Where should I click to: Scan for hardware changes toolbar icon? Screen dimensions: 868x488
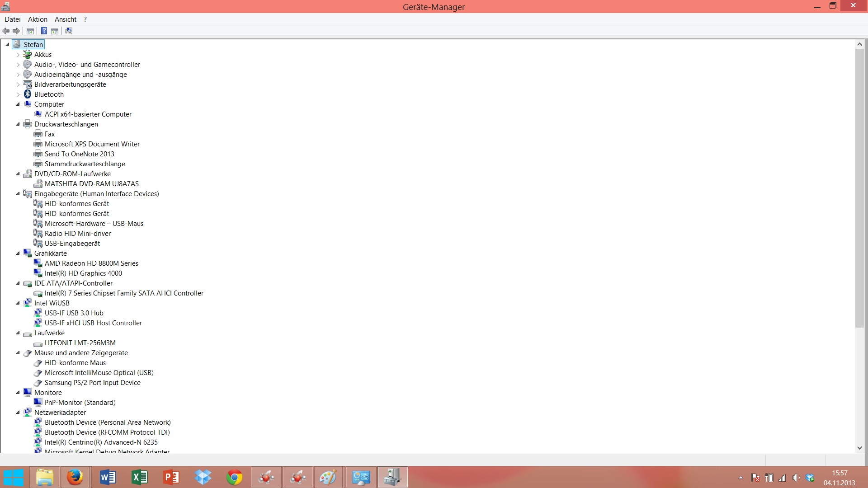69,31
